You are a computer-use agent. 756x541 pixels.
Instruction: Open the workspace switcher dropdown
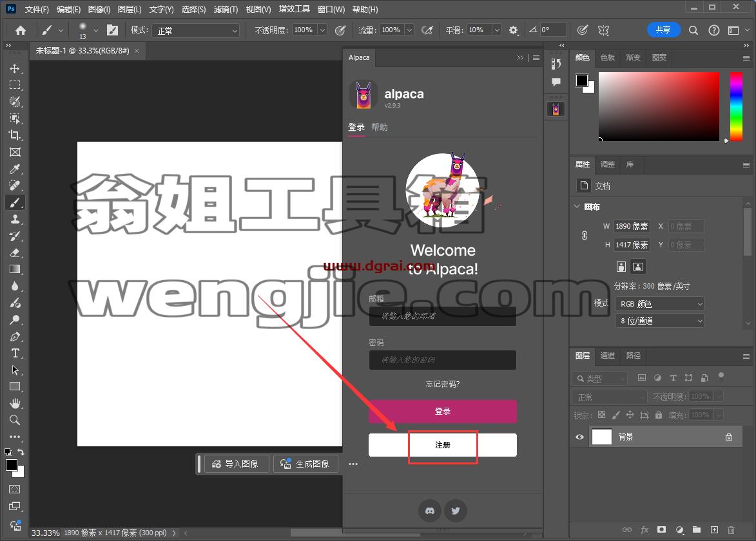tap(737, 30)
